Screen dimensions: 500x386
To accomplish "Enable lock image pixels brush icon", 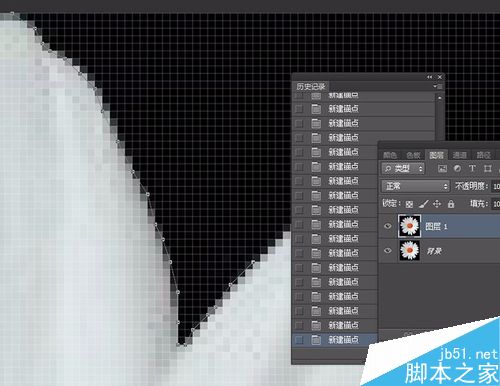I will click(x=423, y=204).
